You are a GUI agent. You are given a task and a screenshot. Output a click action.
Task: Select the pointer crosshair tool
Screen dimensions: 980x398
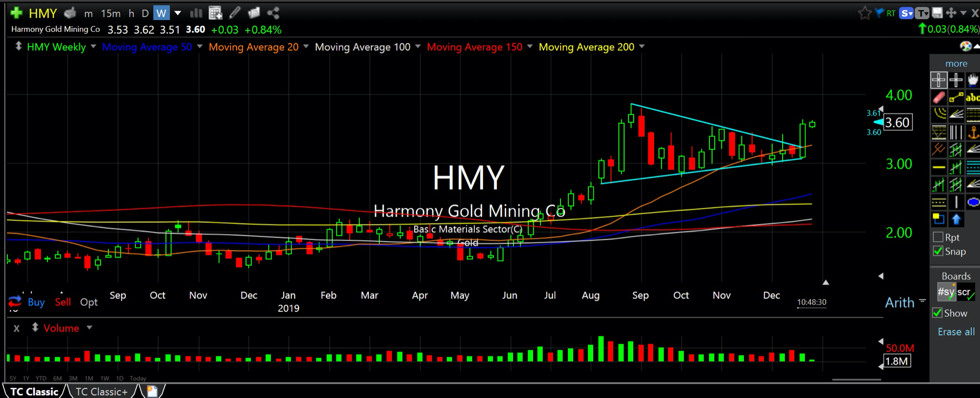(938, 80)
